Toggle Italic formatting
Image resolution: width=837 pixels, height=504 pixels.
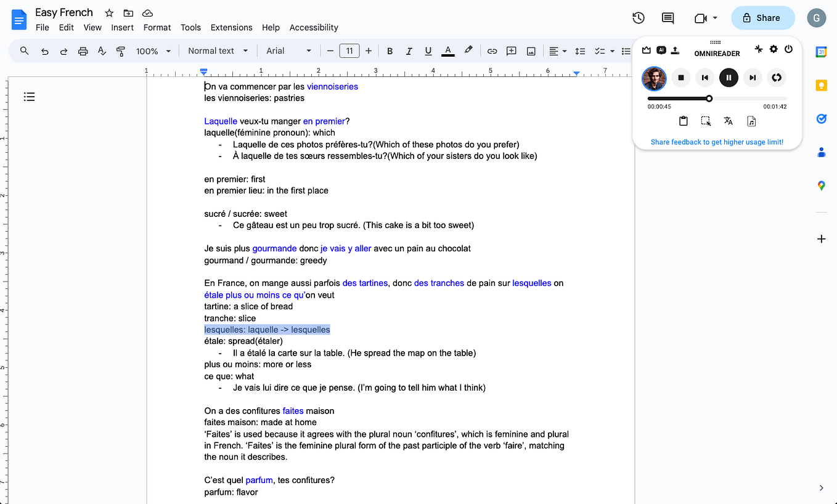(409, 51)
